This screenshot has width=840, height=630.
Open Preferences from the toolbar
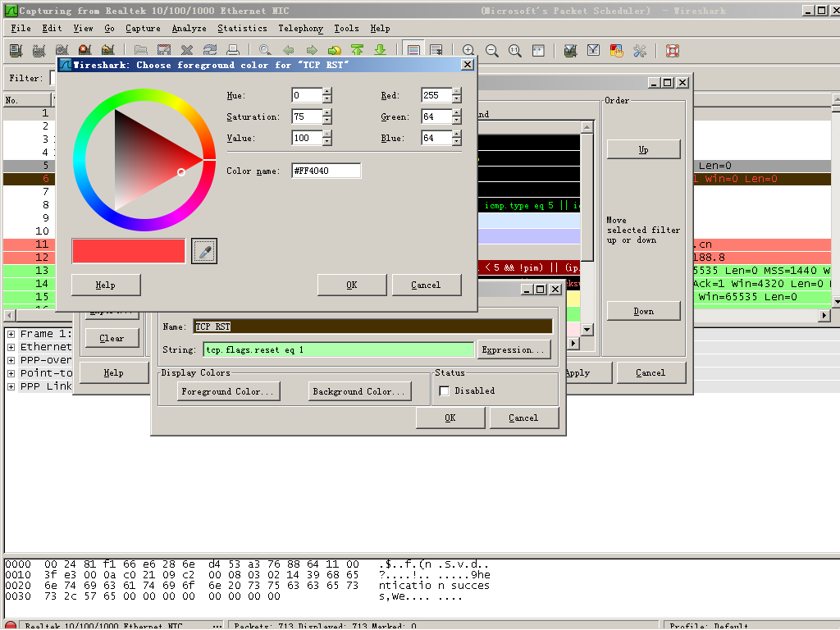tap(640, 50)
